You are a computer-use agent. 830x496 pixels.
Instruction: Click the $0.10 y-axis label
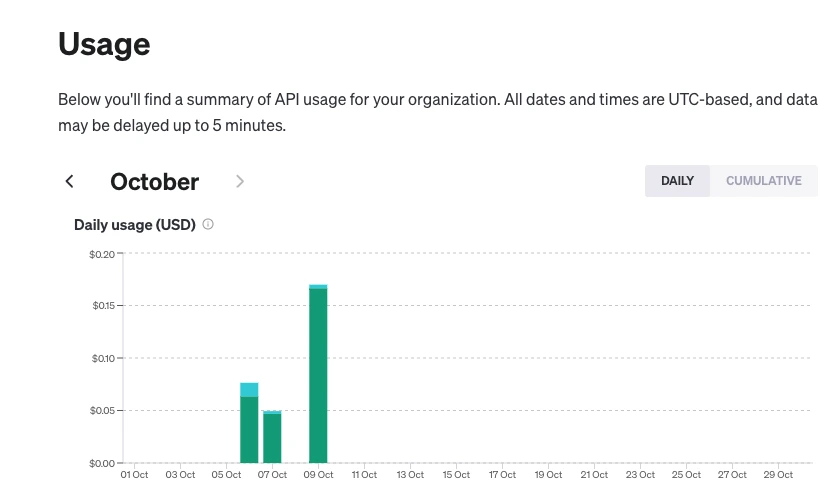[102, 358]
